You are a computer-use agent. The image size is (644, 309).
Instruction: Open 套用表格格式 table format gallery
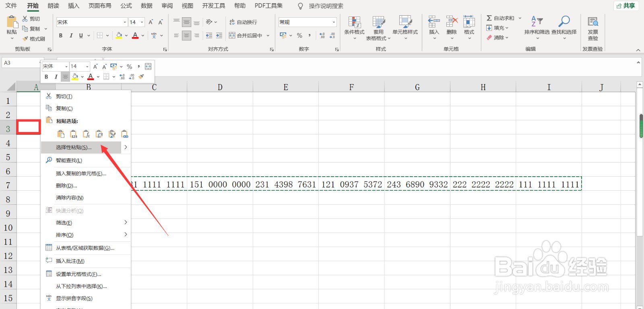coord(378,27)
